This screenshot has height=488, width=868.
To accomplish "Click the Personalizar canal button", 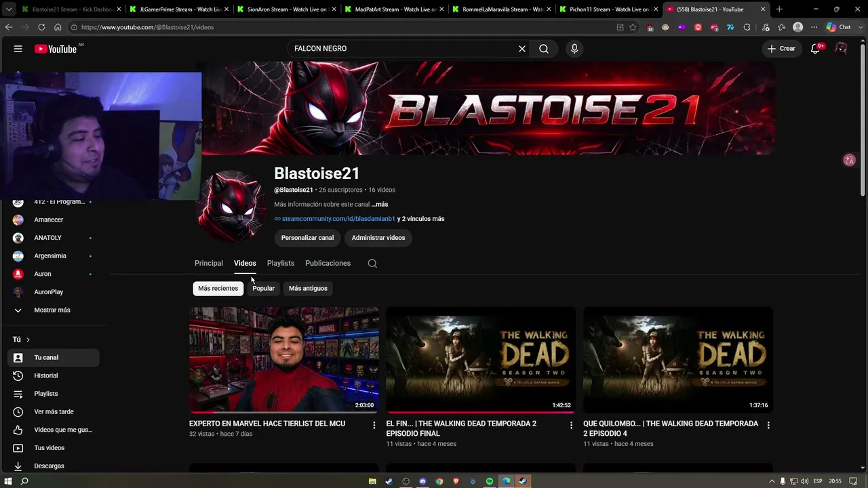I will [x=307, y=238].
